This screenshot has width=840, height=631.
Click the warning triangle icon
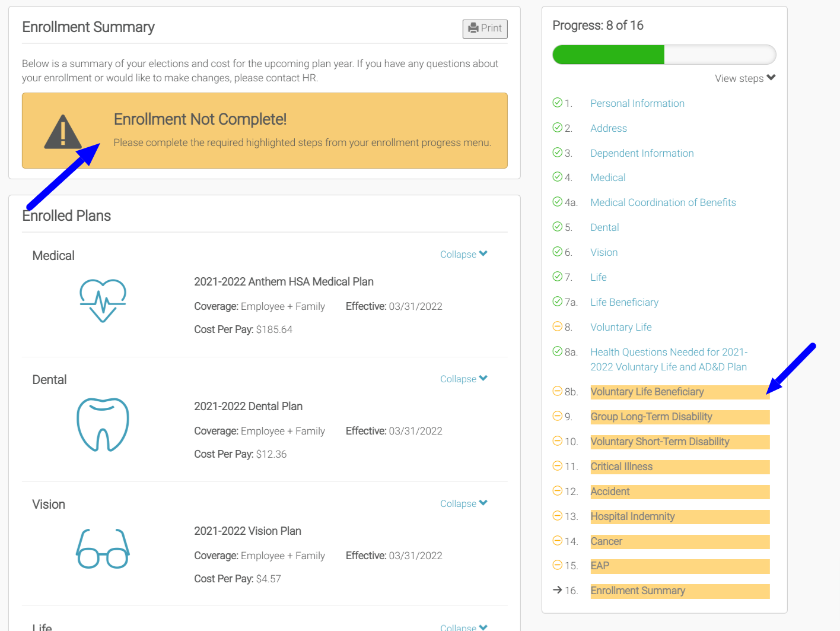pyautogui.click(x=62, y=132)
